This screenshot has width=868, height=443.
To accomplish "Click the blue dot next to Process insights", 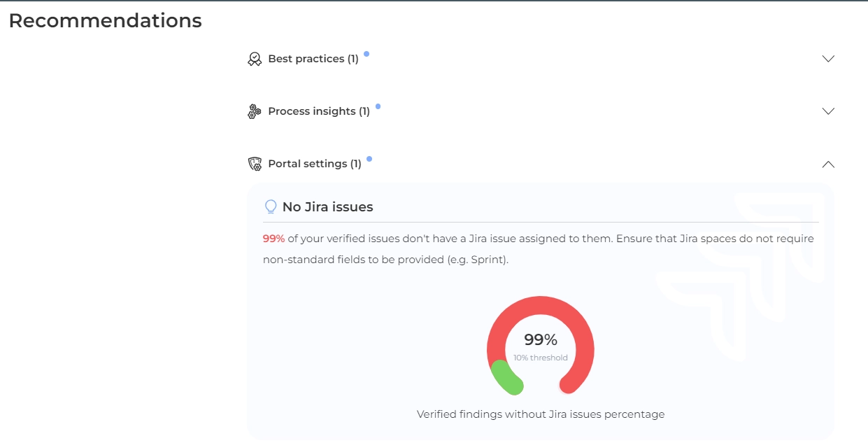I will pos(378,106).
